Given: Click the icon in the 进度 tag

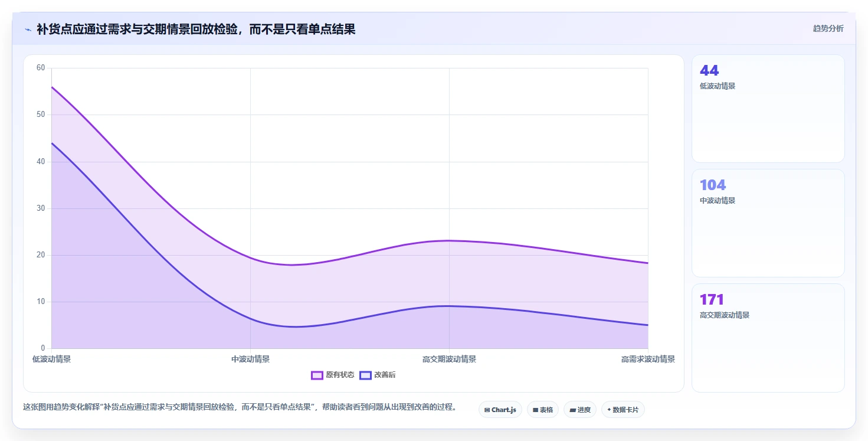Looking at the screenshot, I should click(x=572, y=410).
